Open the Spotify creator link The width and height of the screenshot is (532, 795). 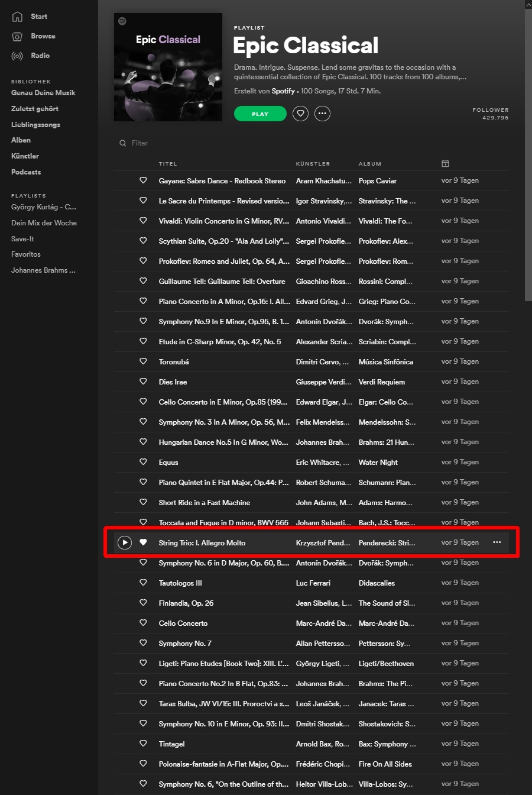pyautogui.click(x=283, y=91)
